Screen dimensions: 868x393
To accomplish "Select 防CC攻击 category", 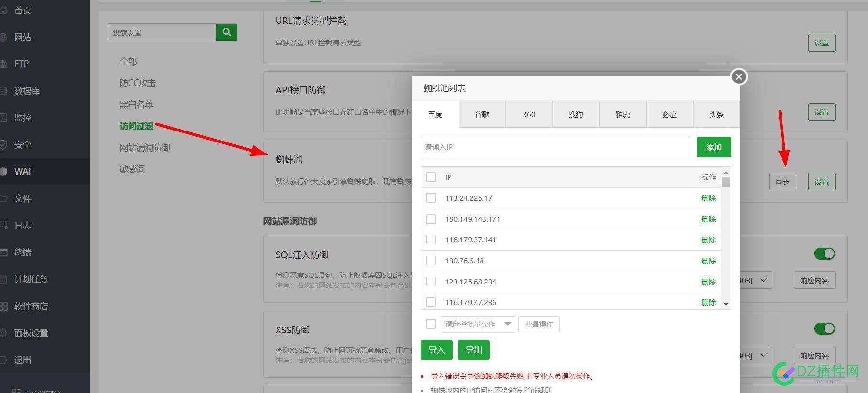I will tap(138, 83).
